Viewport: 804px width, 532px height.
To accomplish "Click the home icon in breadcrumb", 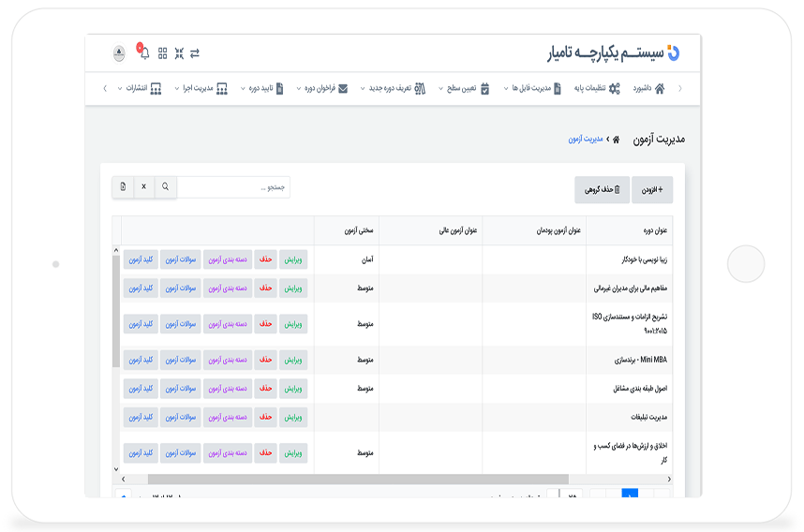I will point(616,139).
